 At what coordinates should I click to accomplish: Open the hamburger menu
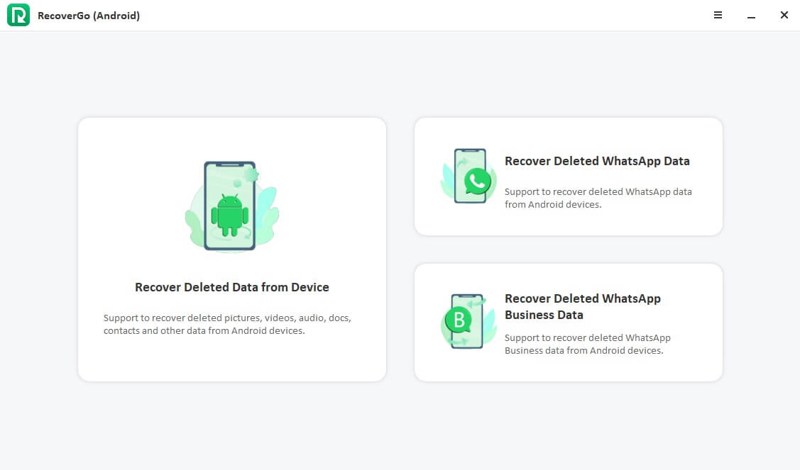coord(718,15)
